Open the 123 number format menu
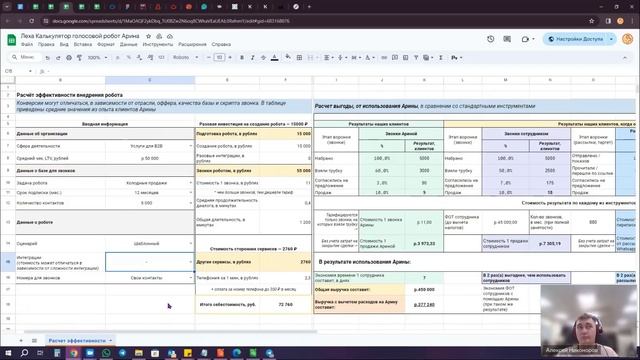Viewport: 640px width, 360px height. pyautogui.click(x=161, y=58)
